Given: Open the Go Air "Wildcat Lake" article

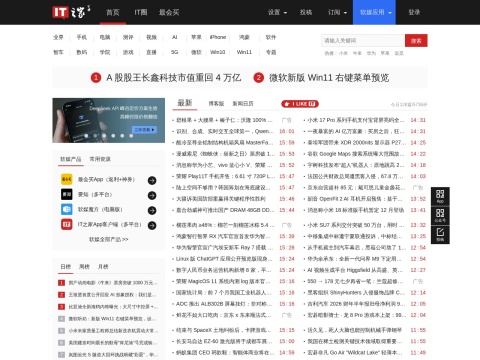Looking at the screenshot, I should [x=355, y=353].
